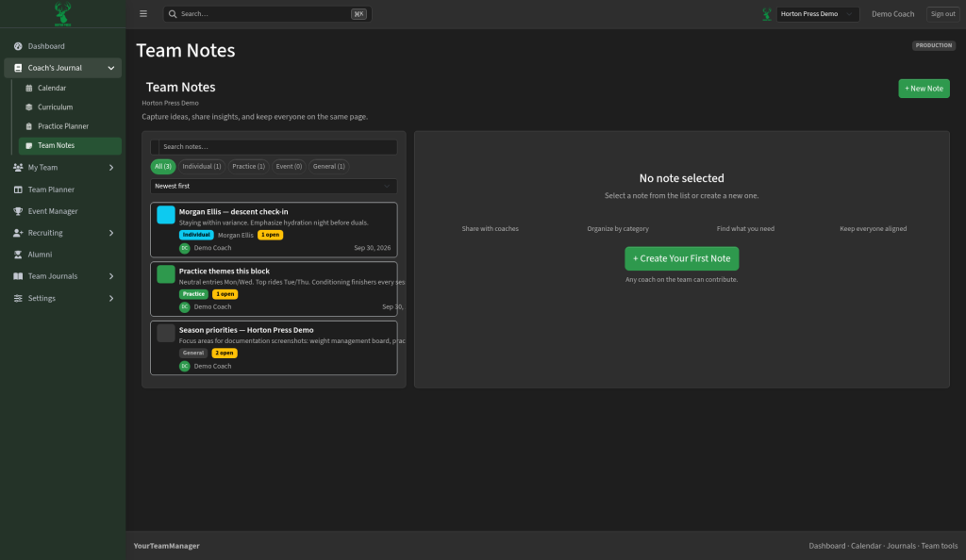Toggle the hamburger menu icon
966x560 pixels.
(x=143, y=13)
